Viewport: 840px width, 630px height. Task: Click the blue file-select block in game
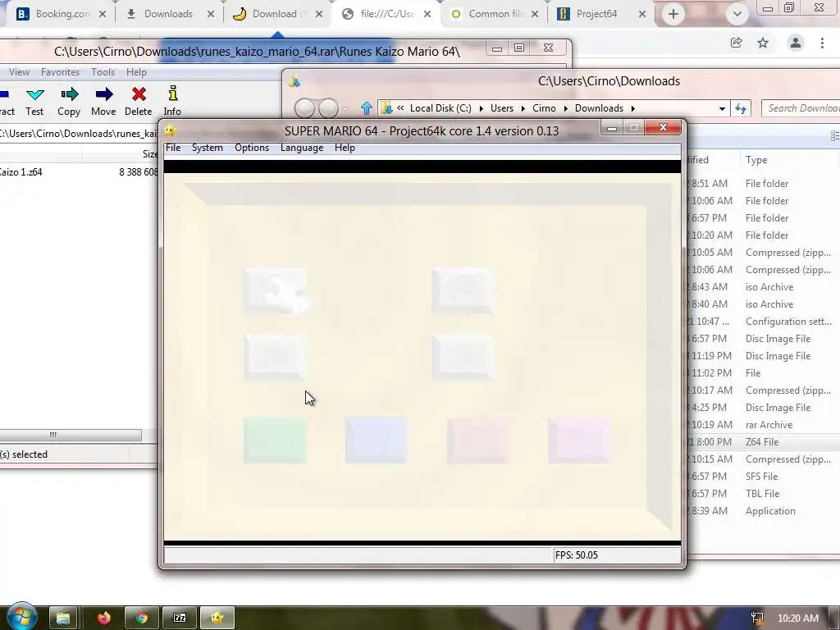376,441
